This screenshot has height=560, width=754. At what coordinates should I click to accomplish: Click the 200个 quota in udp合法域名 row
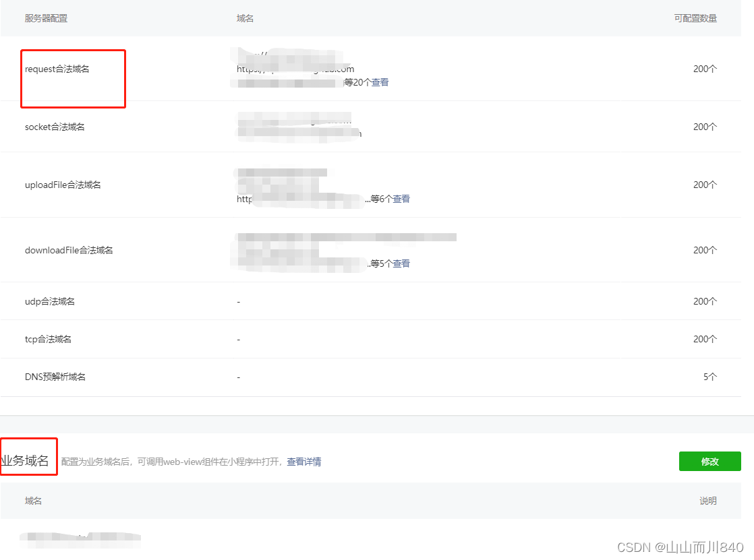tap(705, 301)
